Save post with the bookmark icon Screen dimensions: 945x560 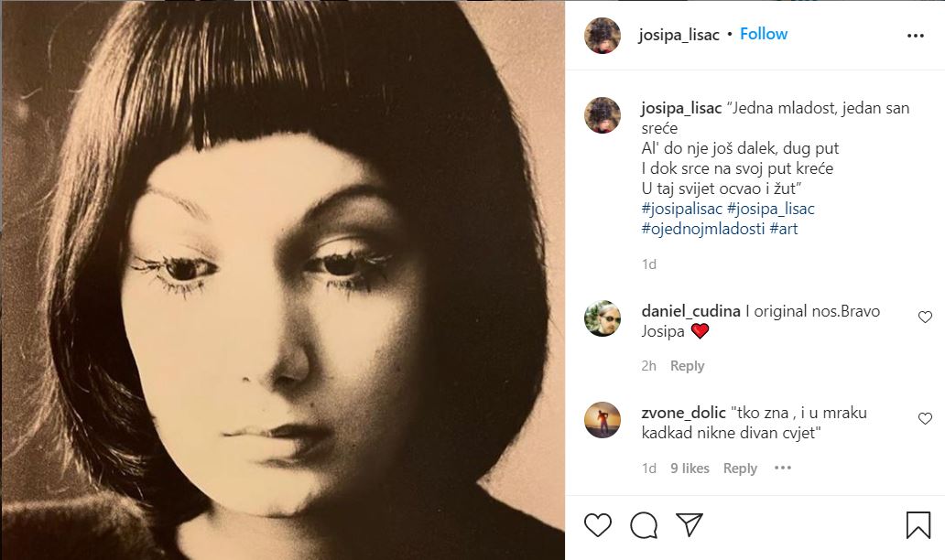[918, 524]
